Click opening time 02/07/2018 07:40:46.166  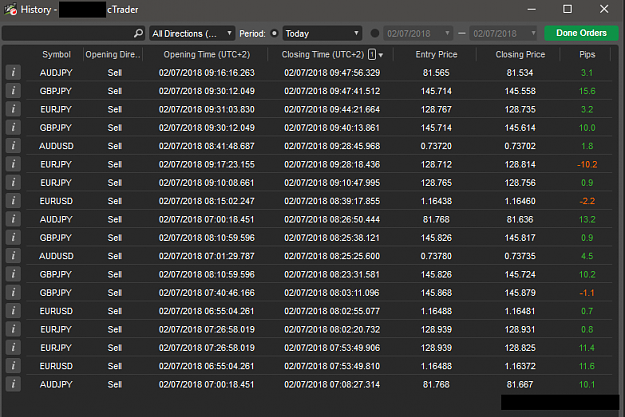pos(206,293)
